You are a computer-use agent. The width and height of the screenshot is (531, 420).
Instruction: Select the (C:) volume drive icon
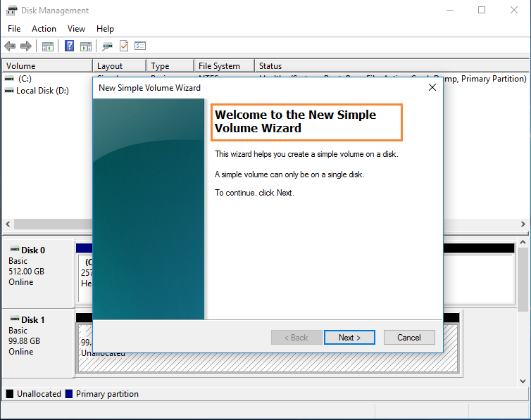click(9, 79)
